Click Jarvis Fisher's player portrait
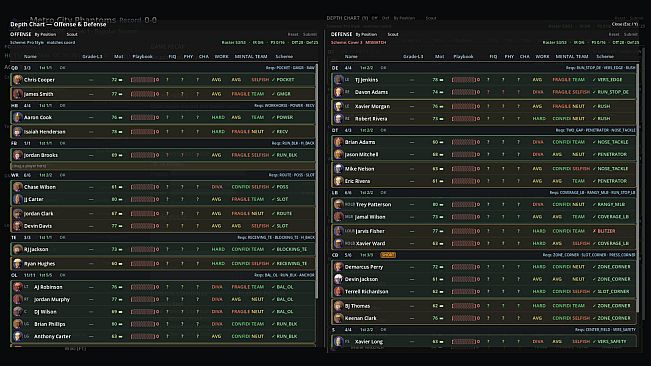 pos(338,231)
